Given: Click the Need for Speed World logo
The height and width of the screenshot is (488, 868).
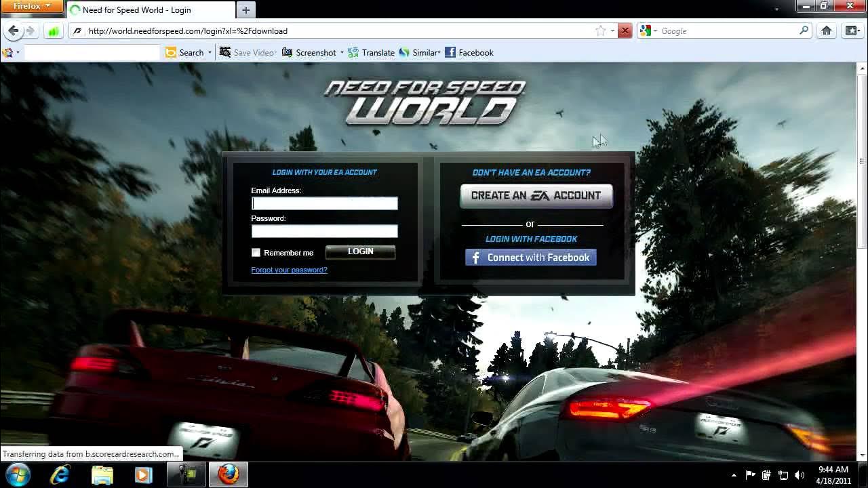Looking at the screenshot, I should (x=425, y=102).
